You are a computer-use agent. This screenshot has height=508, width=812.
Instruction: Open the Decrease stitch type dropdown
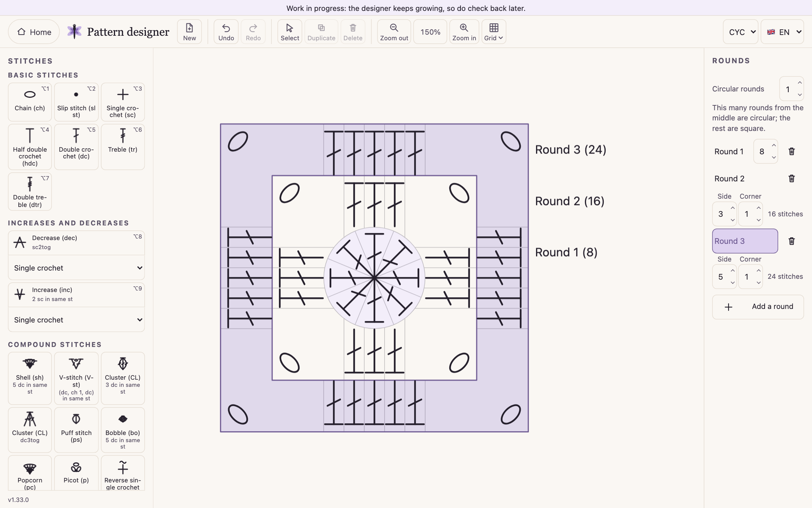[x=76, y=268]
